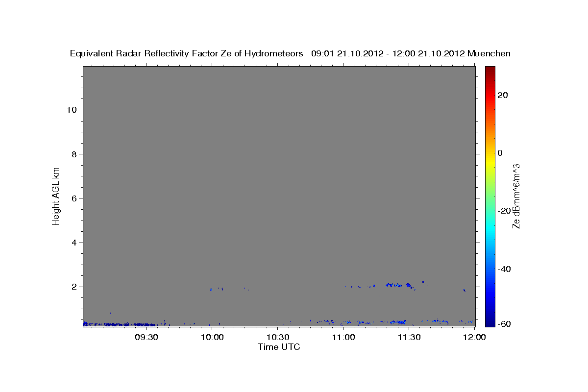The height and width of the screenshot is (392, 588).
Task: Click the height axis label '6'
Action: (x=74, y=198)
